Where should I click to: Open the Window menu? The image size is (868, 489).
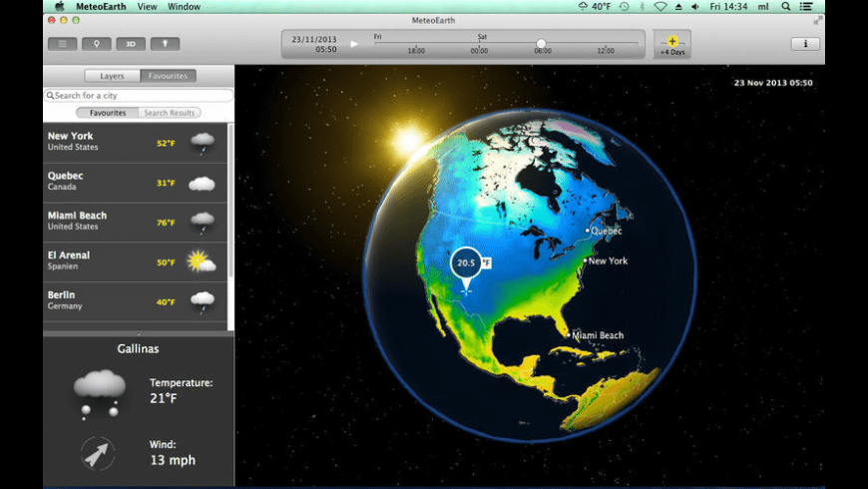(184, 7)
